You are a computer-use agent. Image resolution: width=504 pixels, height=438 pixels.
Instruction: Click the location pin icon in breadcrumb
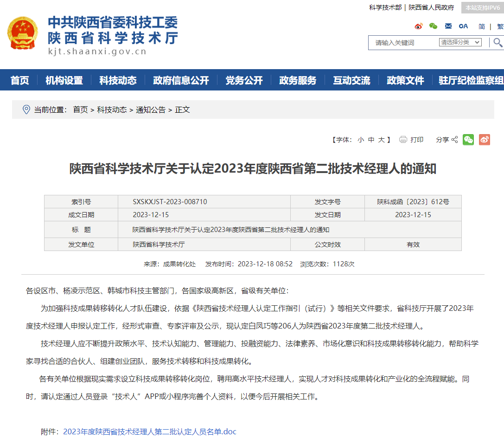26,109
